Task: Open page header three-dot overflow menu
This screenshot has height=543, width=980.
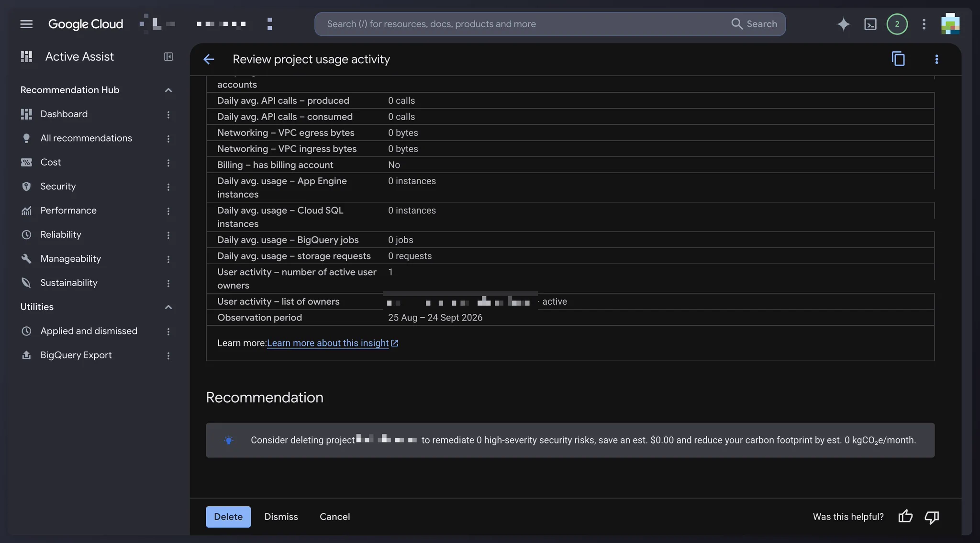Action: (x=936, y=59)
